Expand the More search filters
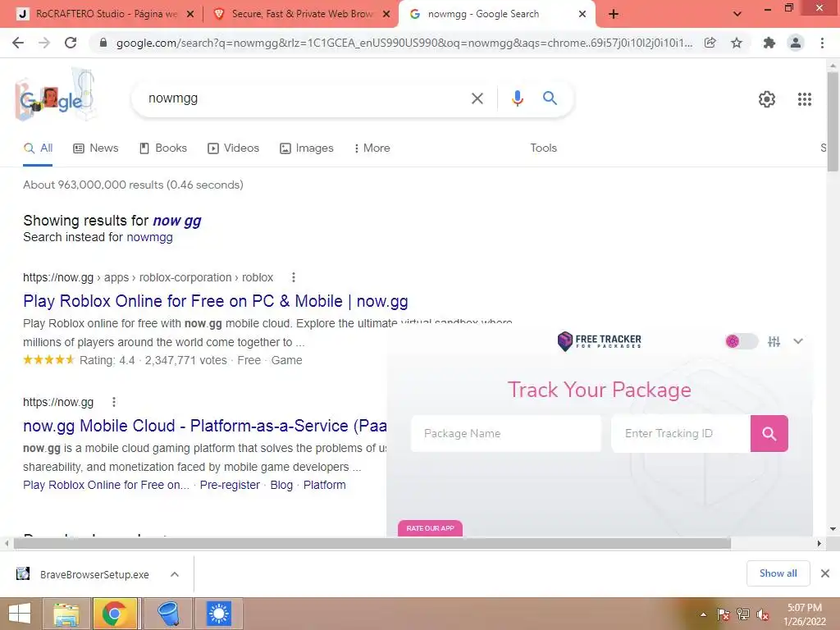The image size is (840, 630). (372, 148)
